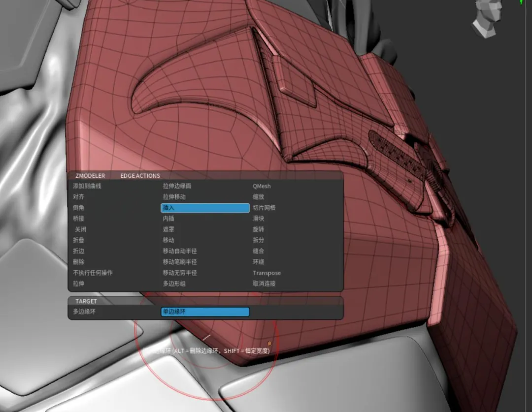This screenshot has width=532, height=412.
Task: Select 拉伸移动 action
Action: [174, 197]
